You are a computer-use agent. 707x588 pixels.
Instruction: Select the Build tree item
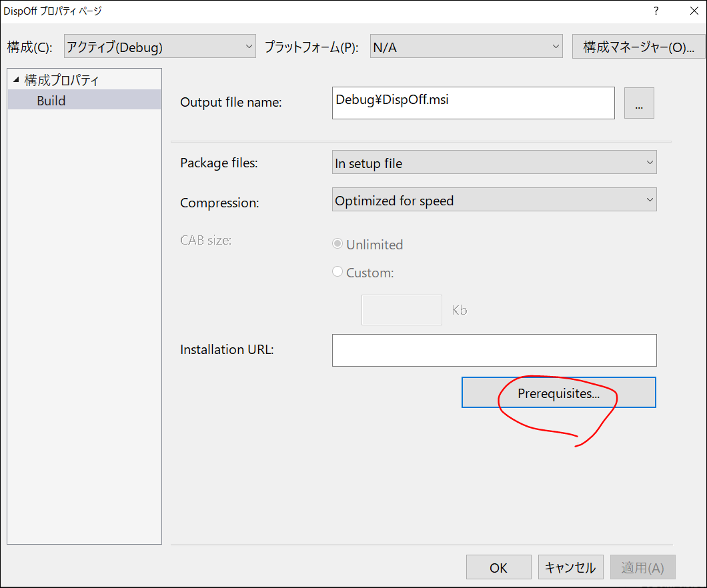click(84, 100)
